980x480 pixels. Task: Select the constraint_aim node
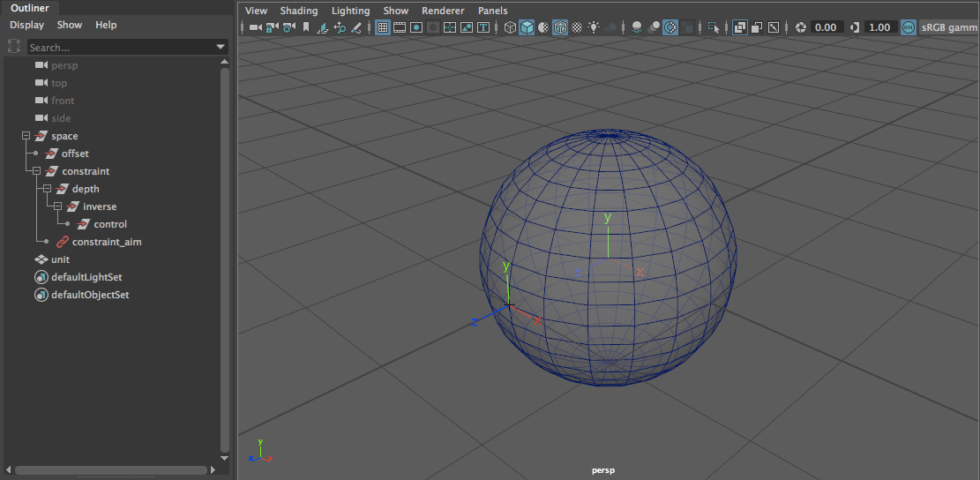106,242
